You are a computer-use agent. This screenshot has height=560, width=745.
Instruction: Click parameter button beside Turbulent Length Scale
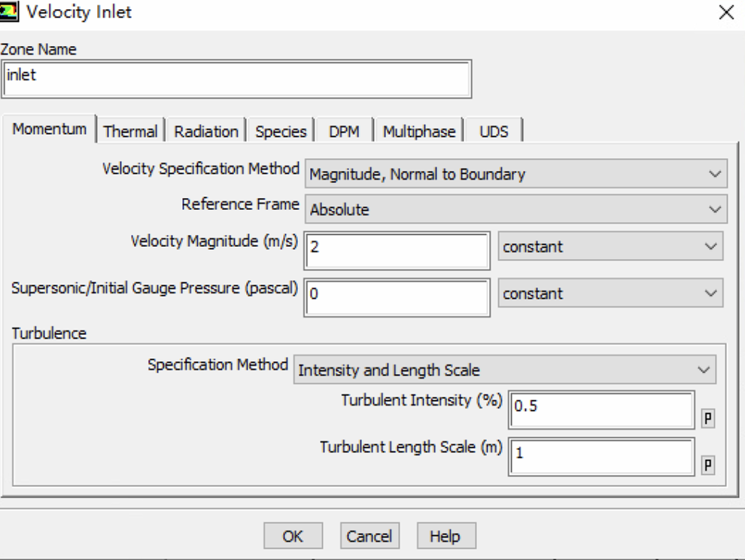pyautogui.click(x=708, y=464)
